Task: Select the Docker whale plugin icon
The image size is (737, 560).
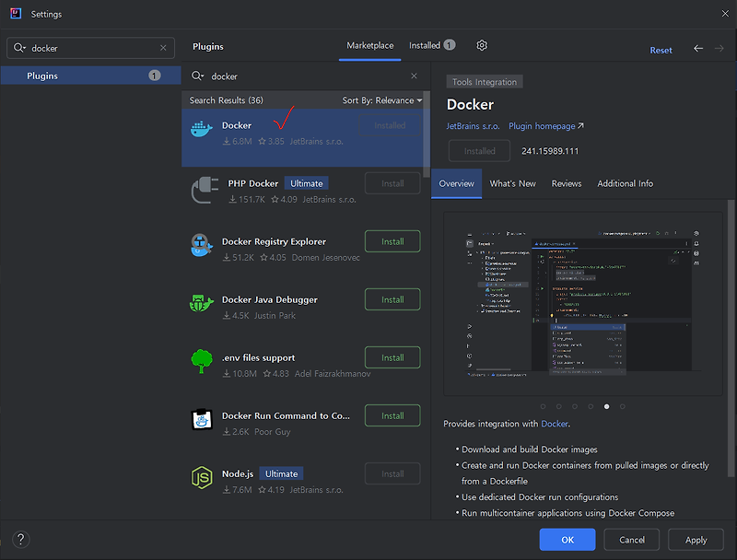Action: (202, 130)
